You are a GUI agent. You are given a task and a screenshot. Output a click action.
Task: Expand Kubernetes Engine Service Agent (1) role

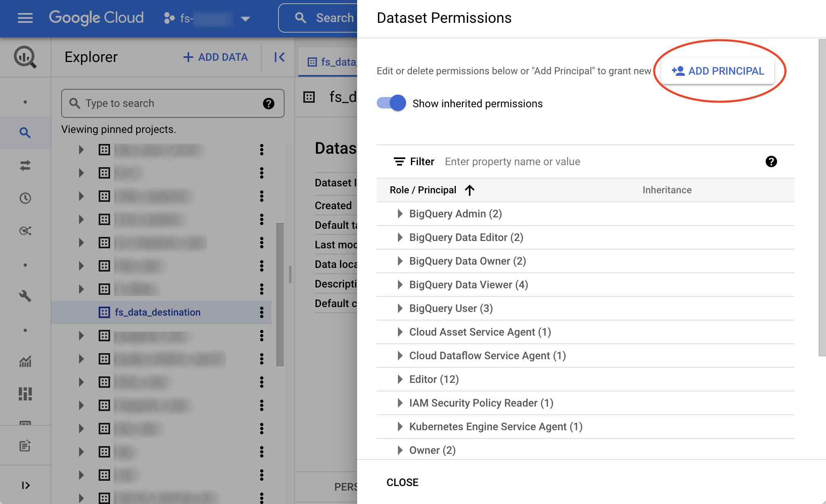coord(400,427)
